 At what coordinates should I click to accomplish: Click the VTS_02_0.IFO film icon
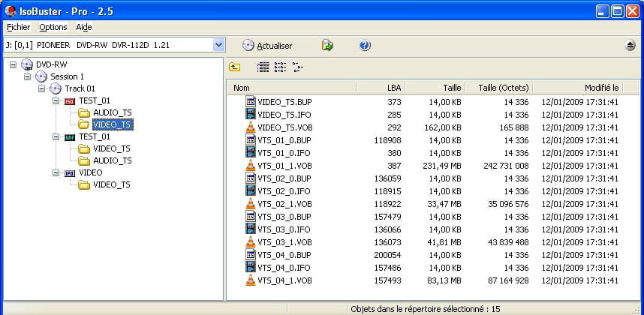tap(251, 191)
